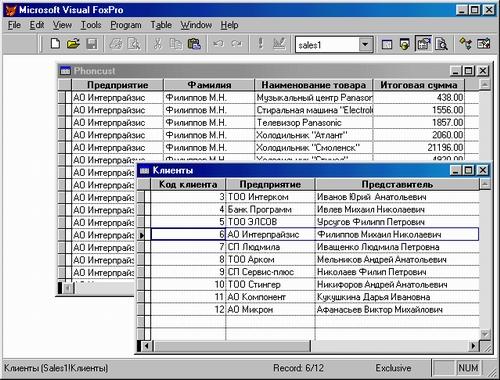Screen dimensions: 500x380
Task: Open the sales1 database dropdown arrow
Action: click(x=365, y=44)
